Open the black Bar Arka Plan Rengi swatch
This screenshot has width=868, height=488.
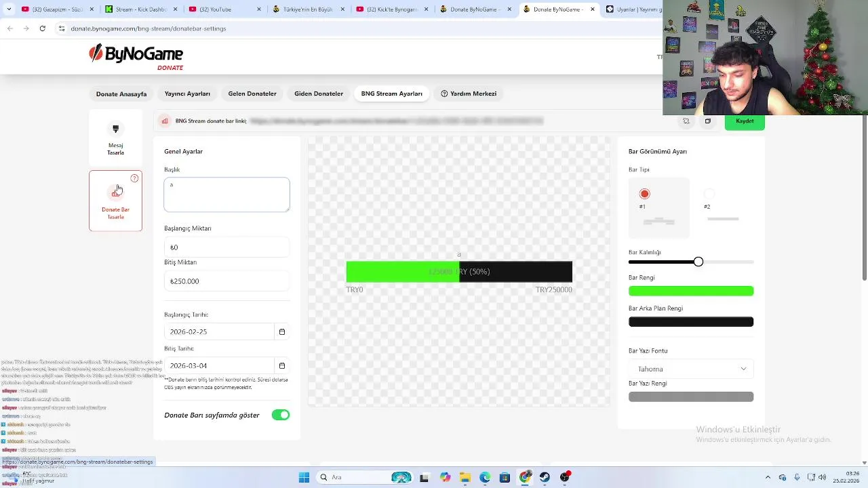point(691,322)
